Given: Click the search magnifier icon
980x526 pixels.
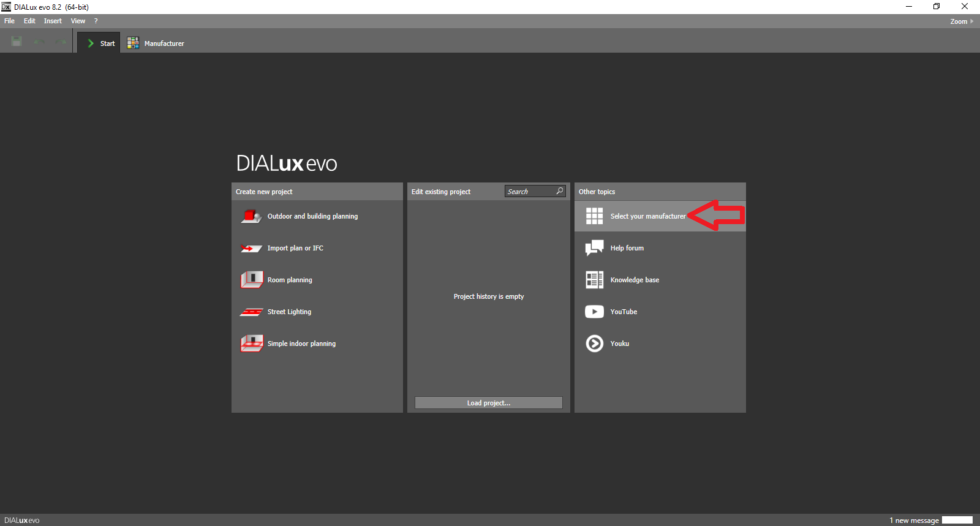Looking at the screenshot, I should point(559,191).
